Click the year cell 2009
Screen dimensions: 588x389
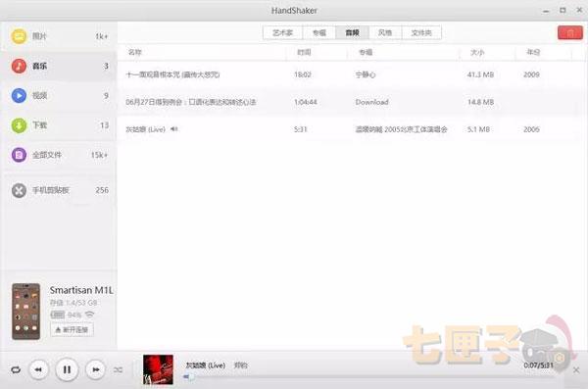pyautogui.click(x=531, y=74)
